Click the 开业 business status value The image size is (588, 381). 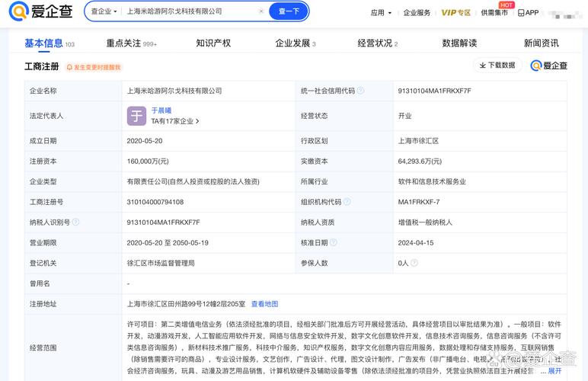[x=405, y=116]
